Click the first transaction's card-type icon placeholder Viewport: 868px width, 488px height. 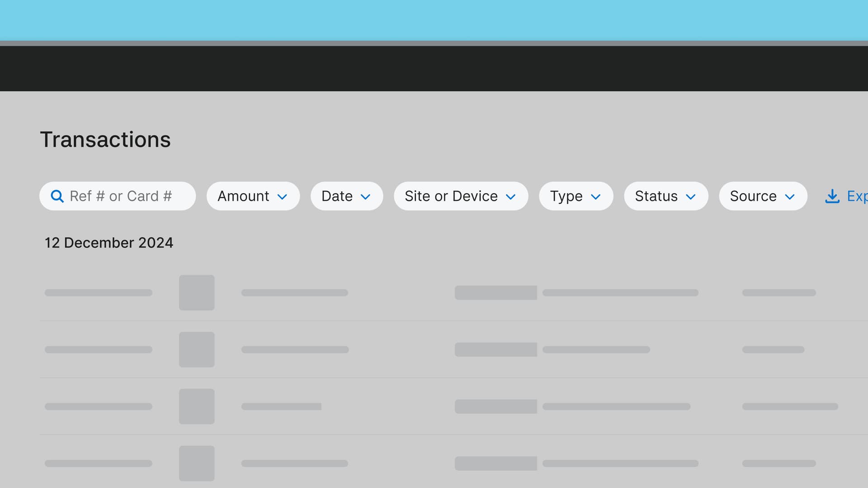point(196,293)
